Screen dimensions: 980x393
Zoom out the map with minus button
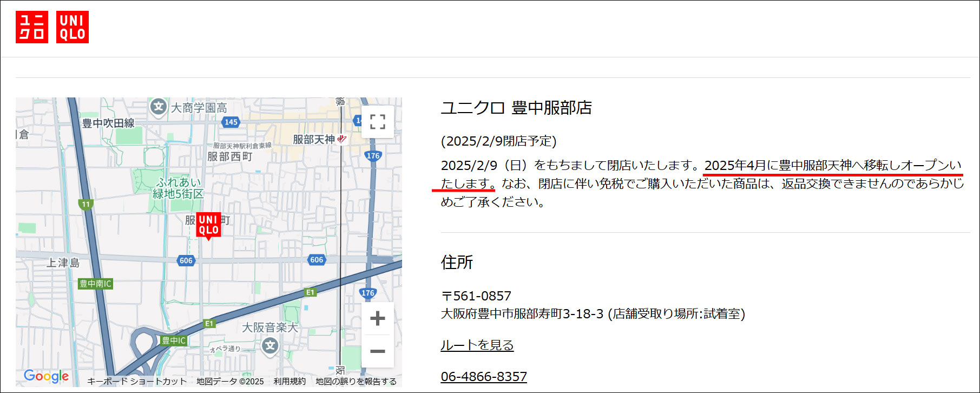[378, 351]
